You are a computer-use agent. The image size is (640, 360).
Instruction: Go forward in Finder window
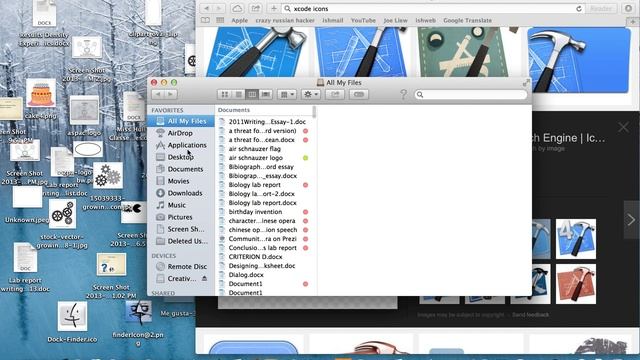[171, 95]
